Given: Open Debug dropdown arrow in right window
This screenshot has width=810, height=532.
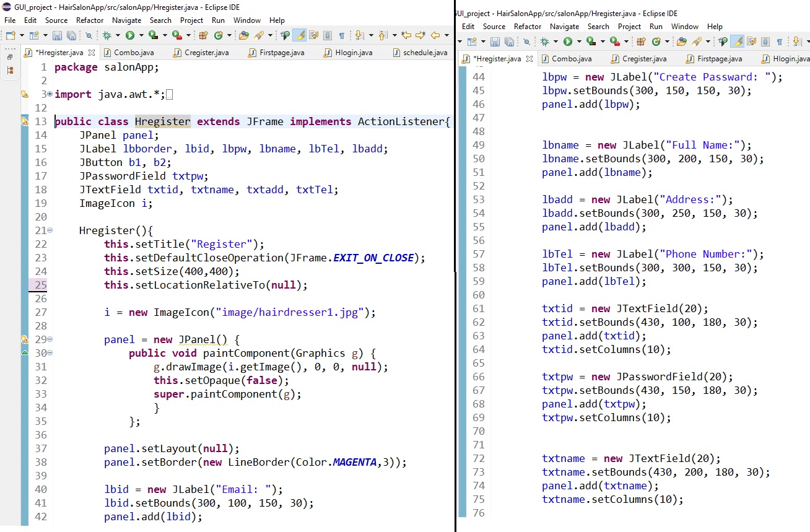Looking at the screenshot, I should point(555,42).
